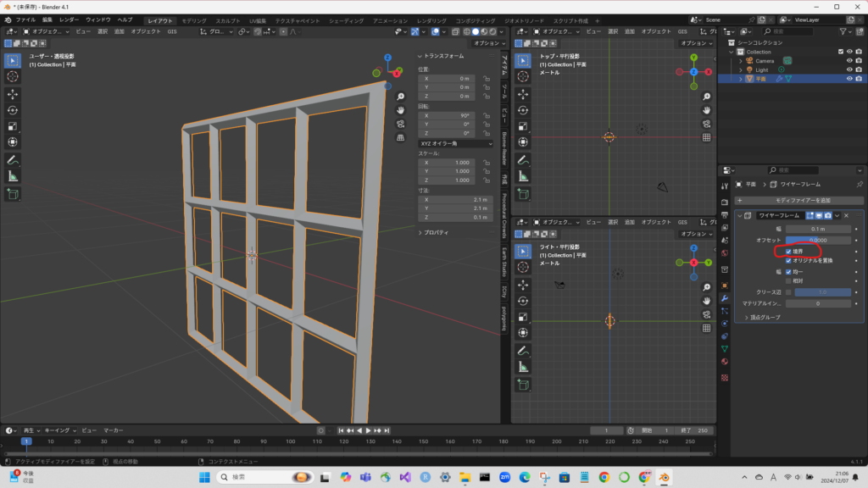Activate the Rotate tool in the toolbar
Image resolution: width=868 pixels, height=488 pixels.
click(13, 110)
